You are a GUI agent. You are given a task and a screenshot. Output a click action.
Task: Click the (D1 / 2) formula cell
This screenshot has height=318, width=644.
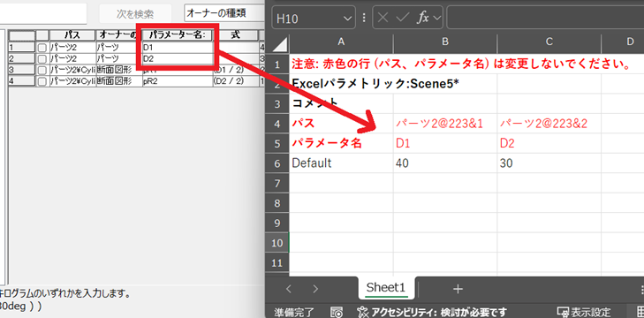tap(235, 70)
